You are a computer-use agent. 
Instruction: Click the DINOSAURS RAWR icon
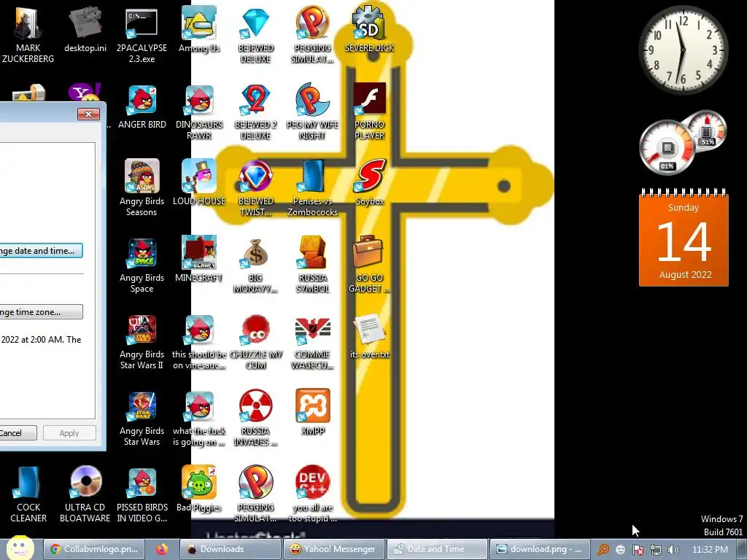(198, 112)
